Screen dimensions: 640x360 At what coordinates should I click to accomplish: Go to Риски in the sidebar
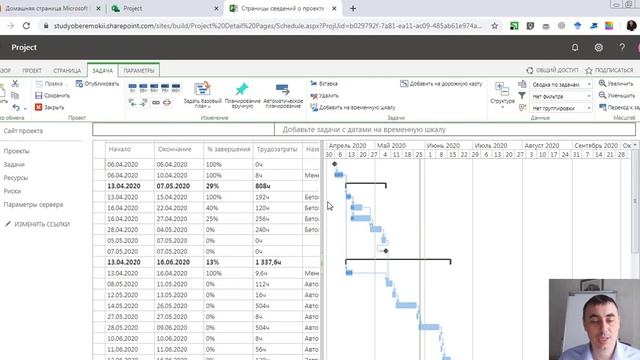pyautogui.click(x=12, y=191)
